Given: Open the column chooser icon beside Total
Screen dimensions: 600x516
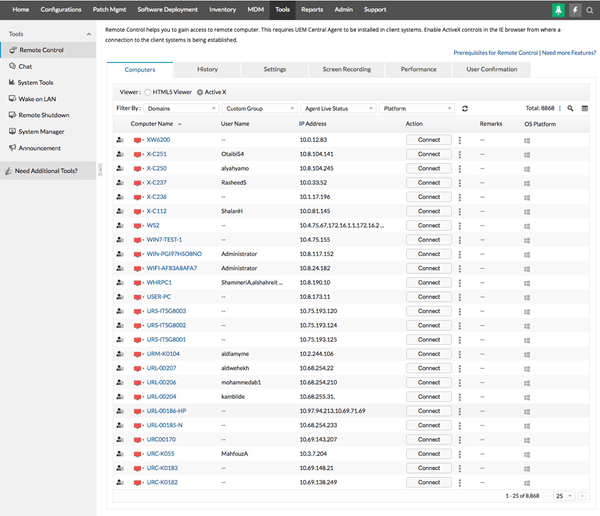Looking at the screenshot, I should tap(585, 108).
